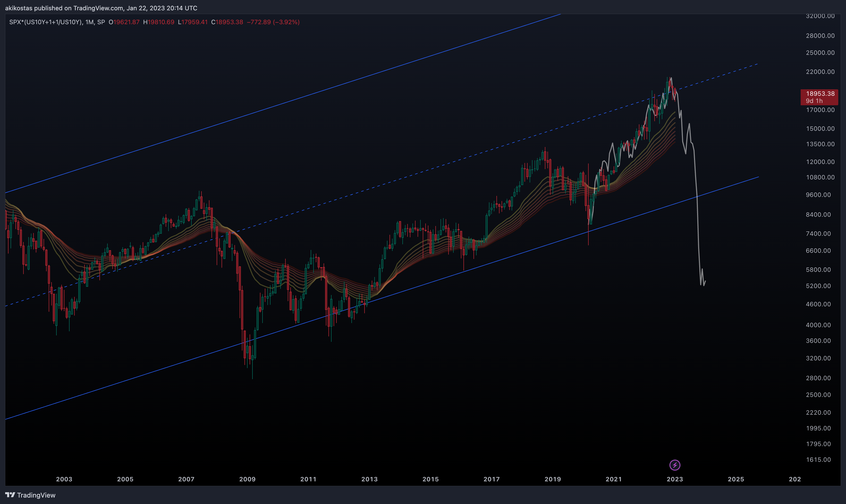This screenshot has width=846, height=504.
Task: Click the 3200.00 price scale label
Action: tap(818, 358)
